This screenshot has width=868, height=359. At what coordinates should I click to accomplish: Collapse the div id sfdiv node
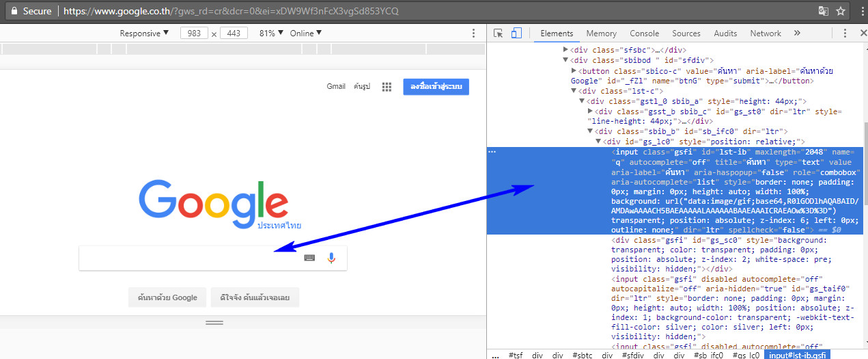[565, 60]
